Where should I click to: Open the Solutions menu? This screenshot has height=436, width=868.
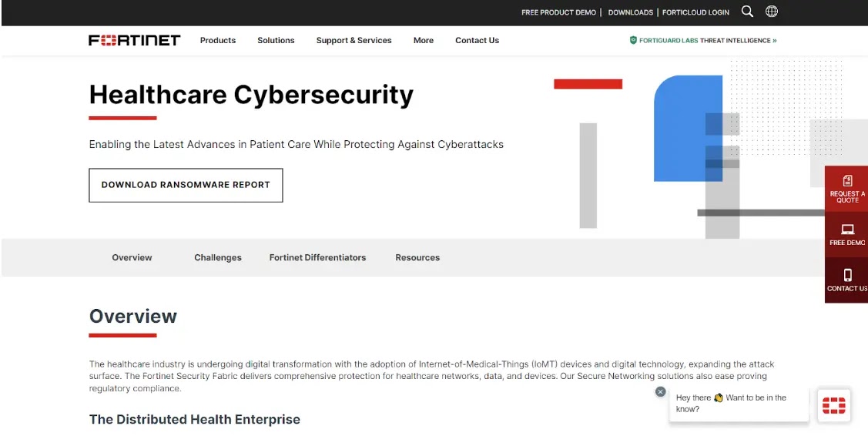276,41
